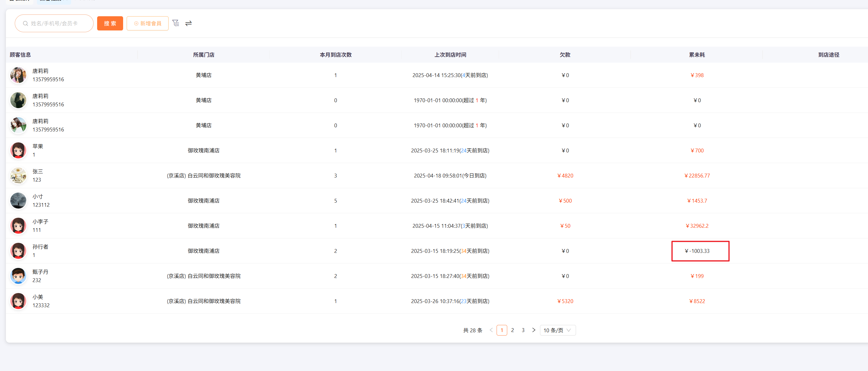This screenshot has height=371, width=868.
Task: Expand the 10 条/页 page size dropdown
Action: pos(557,330)
